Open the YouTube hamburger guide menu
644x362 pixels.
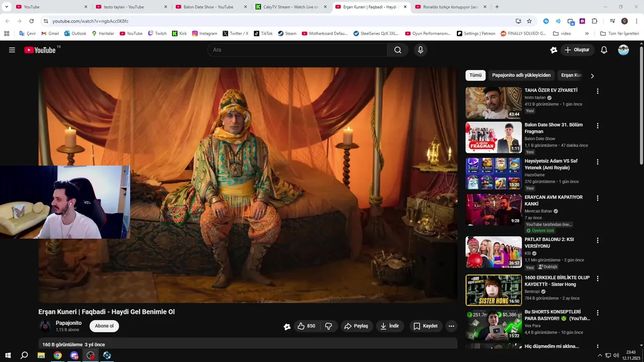(x=12, y=50)
